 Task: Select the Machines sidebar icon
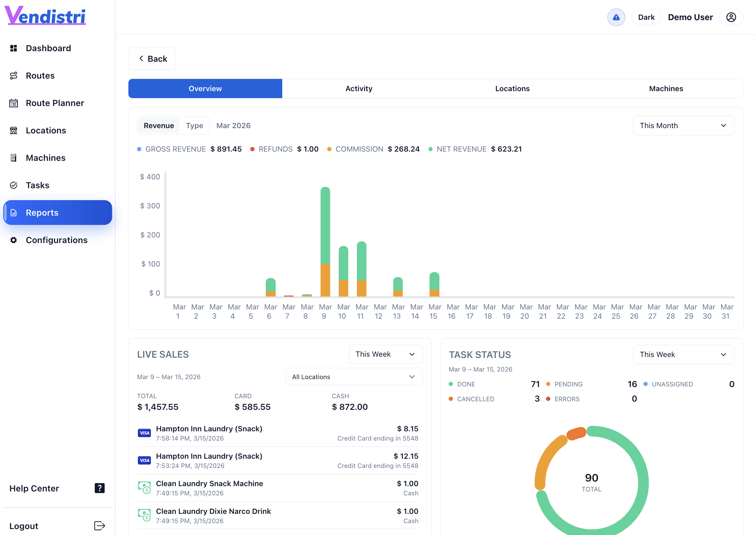[x=14, y=158]
